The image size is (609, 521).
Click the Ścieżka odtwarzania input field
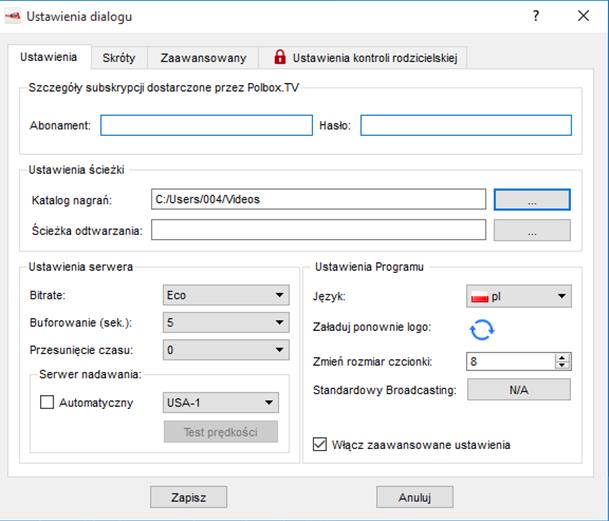(x=318, y=230)
